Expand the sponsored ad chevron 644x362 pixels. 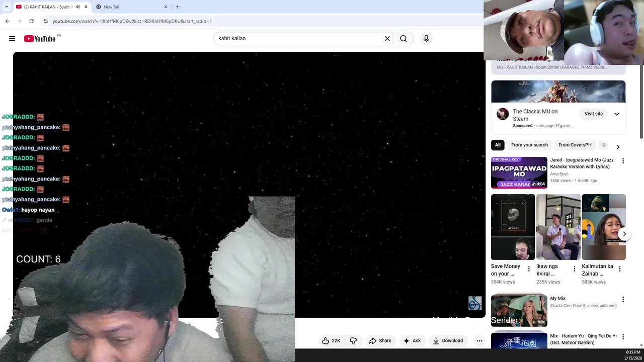coord(616,114)
